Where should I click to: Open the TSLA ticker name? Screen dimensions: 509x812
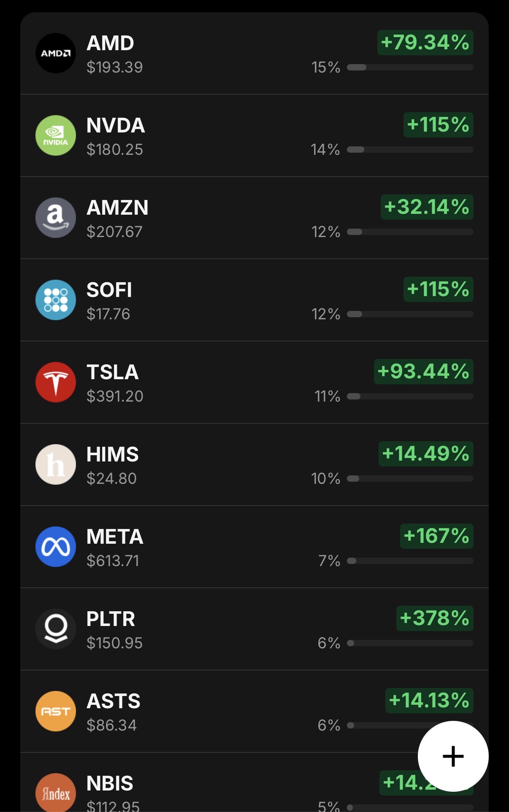tap(113, 372)
